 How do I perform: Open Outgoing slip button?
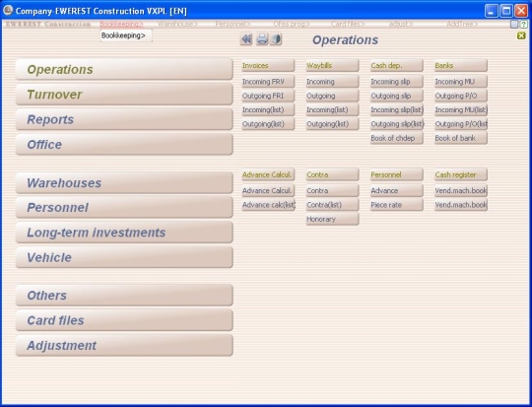coord(397,96)
